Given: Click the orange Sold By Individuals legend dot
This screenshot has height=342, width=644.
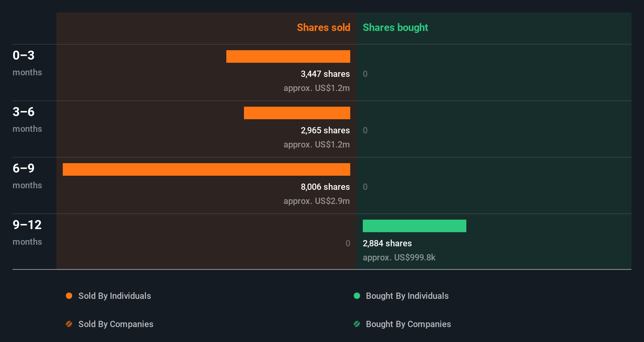Looking at the screenshot, I should 69,296.
